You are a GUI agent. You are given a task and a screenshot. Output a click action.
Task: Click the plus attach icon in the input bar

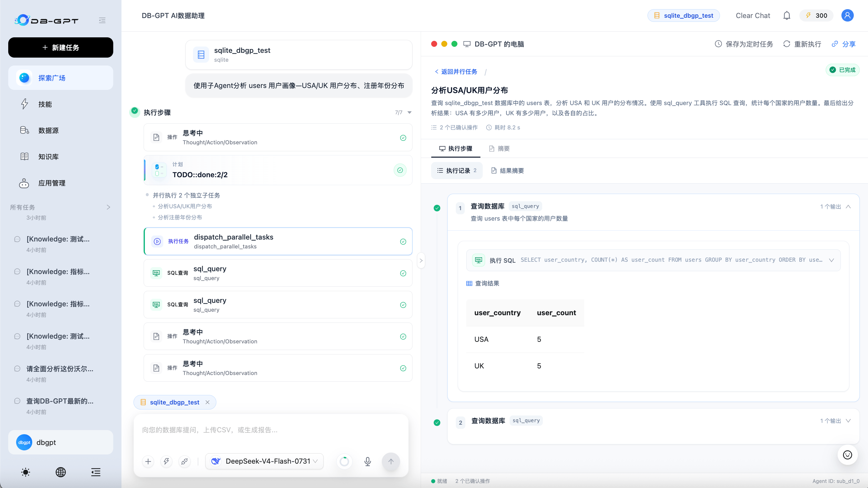(148, 461)
